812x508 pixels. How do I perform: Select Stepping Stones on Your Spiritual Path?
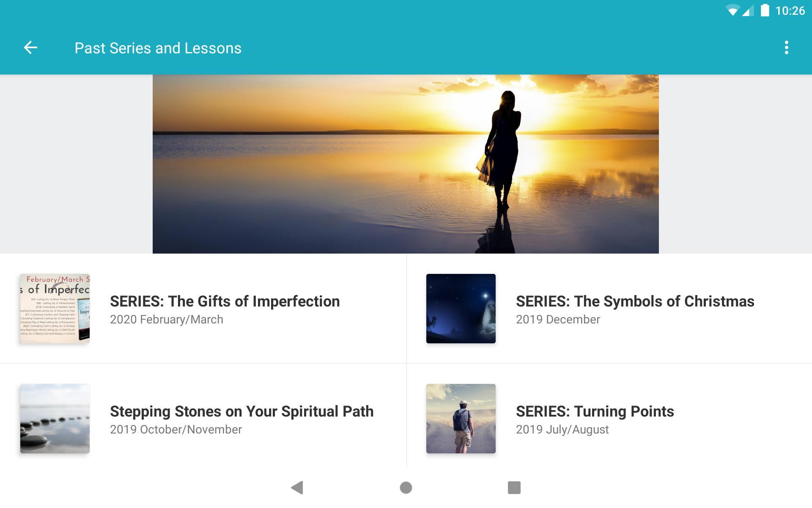pyautogui.click(x=241, y=411)
